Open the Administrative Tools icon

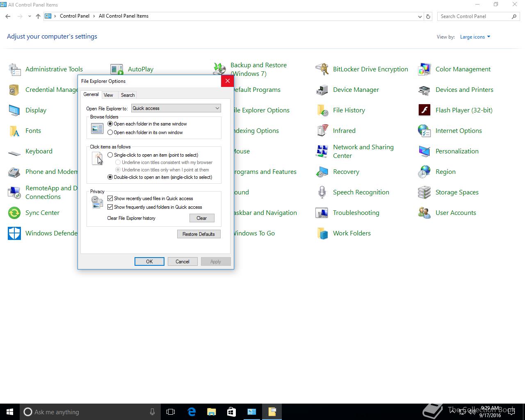point(14,69)
